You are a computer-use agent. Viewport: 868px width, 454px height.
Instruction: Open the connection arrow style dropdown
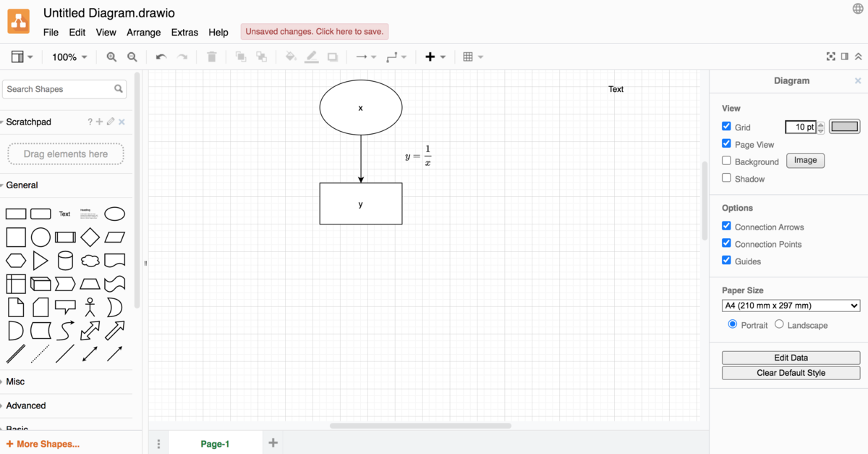(x=366, y=56)
